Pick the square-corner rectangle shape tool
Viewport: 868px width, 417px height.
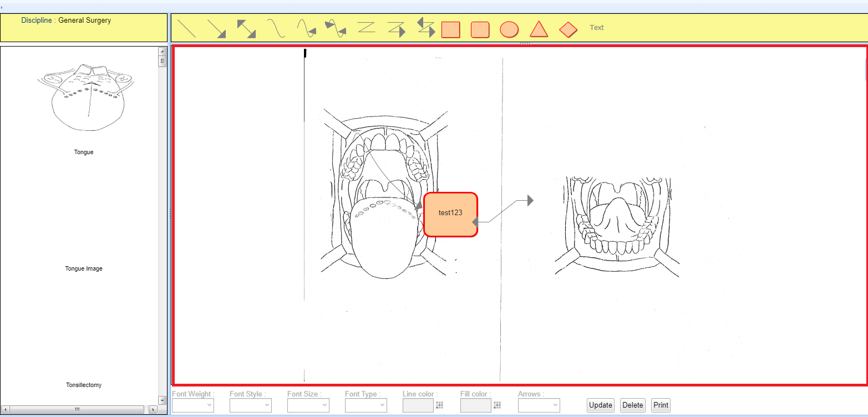tap(450, 29)
